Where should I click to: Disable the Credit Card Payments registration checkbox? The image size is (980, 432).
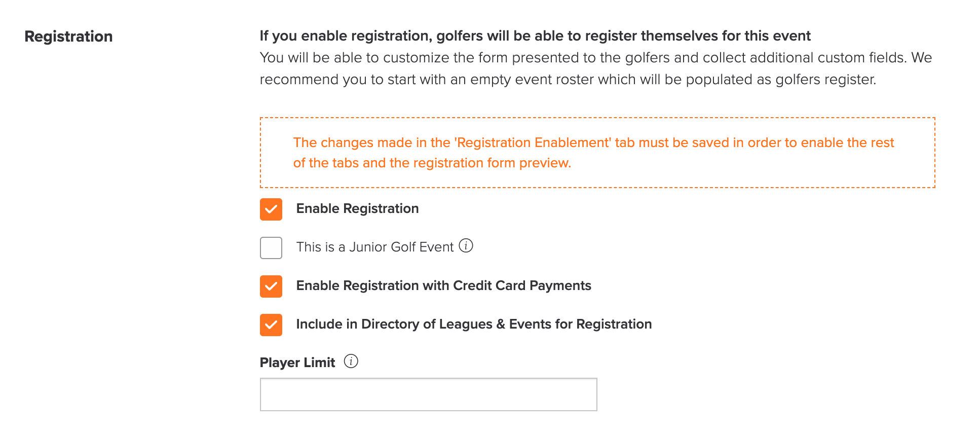coord(271,286)
